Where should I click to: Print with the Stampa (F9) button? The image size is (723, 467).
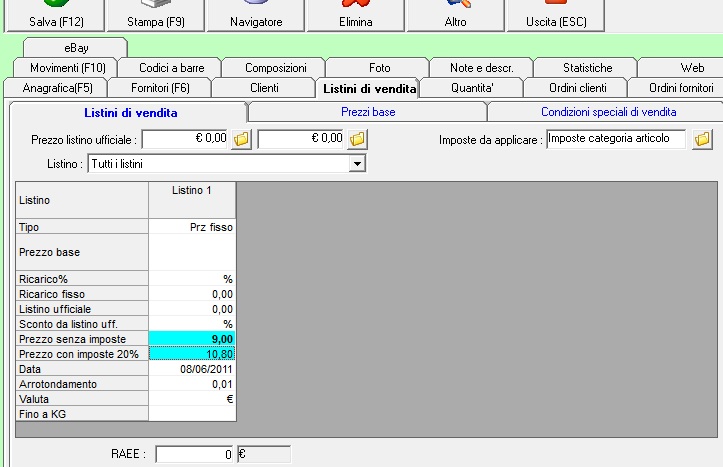tap(155, 16)
